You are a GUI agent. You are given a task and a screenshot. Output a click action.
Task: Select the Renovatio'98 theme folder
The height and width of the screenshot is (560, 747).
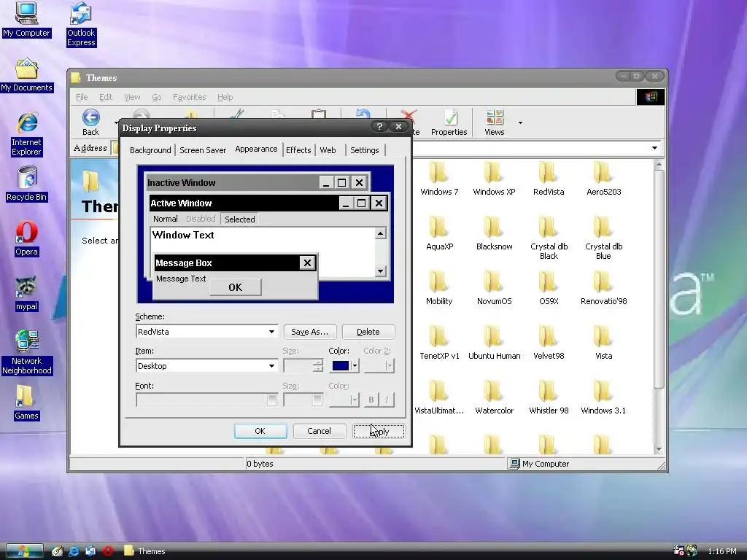click(x=603, y=288)
